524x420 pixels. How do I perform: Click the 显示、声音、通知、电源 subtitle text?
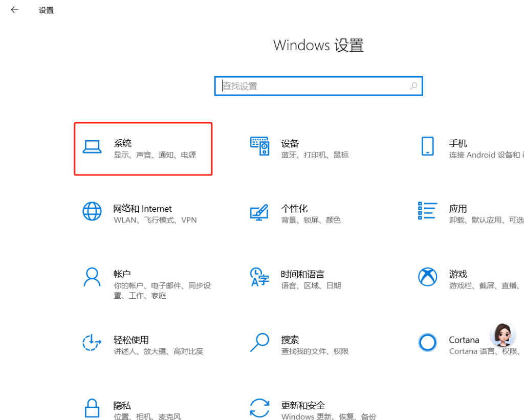tap(155, 155)
